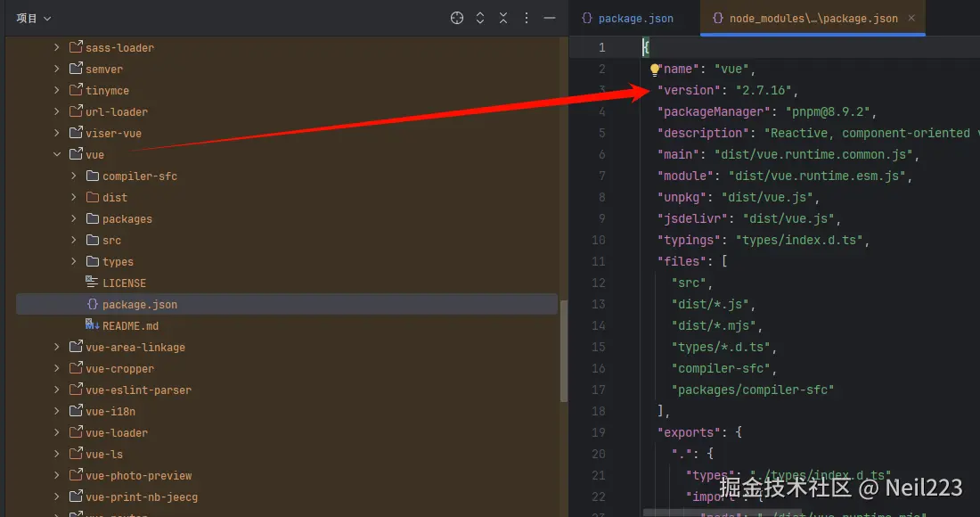Click line number 11 in the gutter

(598, 261)
